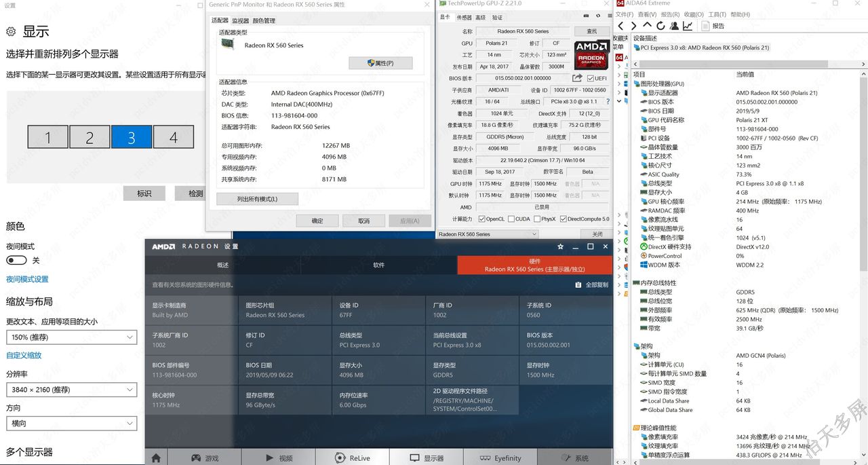
Task: Toggle PhysX checkbox in GPU-Z
Action: pyautogui.click(x=536, y=219)
